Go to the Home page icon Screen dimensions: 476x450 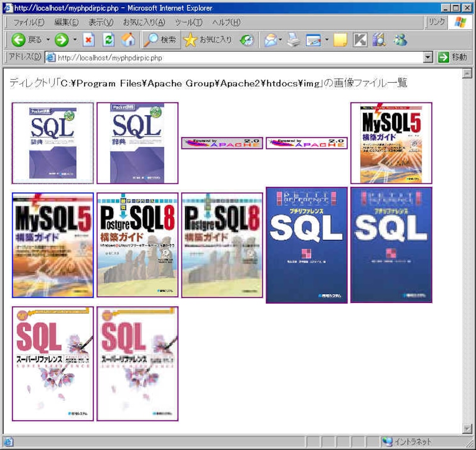click(128, 40)
